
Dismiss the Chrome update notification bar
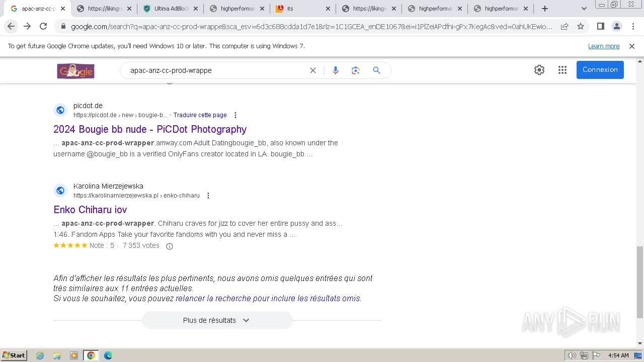pyautogui.click(x=632, y=46)
